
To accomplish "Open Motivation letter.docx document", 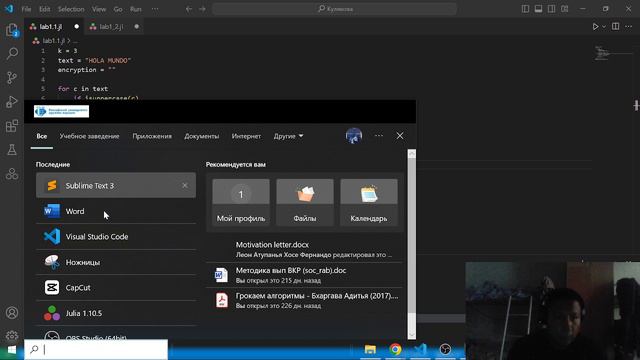I will (x=305, y=249).
